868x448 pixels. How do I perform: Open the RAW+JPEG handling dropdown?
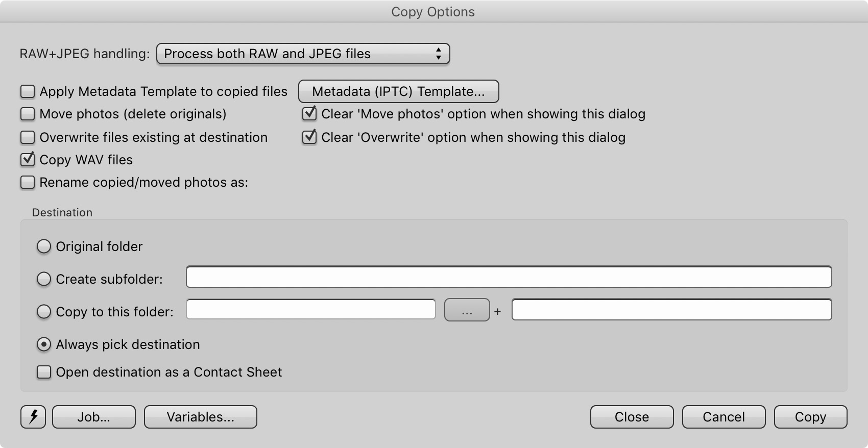(x=303, y=54)
